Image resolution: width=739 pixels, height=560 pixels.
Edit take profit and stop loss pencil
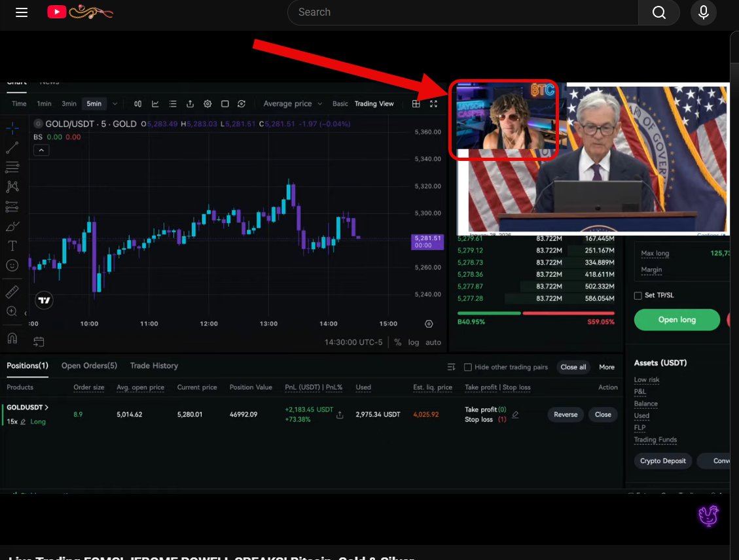click(515, 415)
